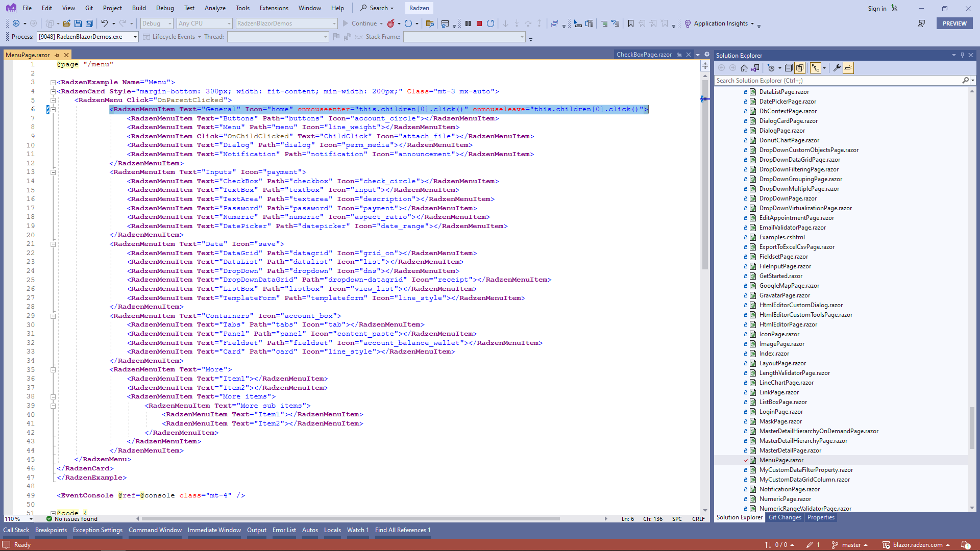This screenshot has height=551, width=980.
Task: Restart the debug session icon
Action: [x=491, y=23]
